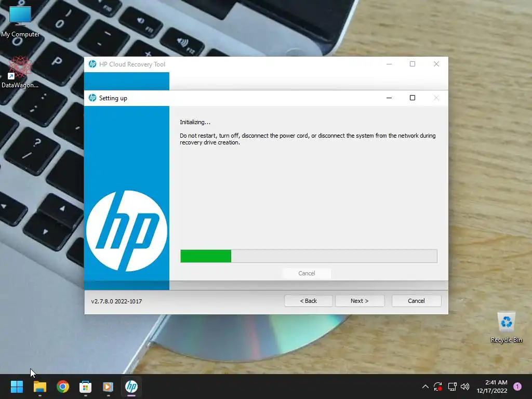
Task: Open the volume control tray icon
Action: (x=465, y=387)
